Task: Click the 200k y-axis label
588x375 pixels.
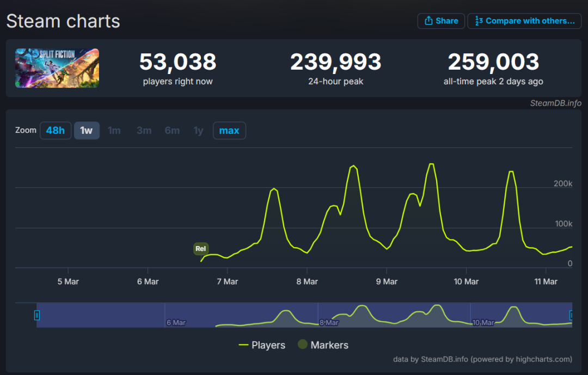Action: click(563, 183)
